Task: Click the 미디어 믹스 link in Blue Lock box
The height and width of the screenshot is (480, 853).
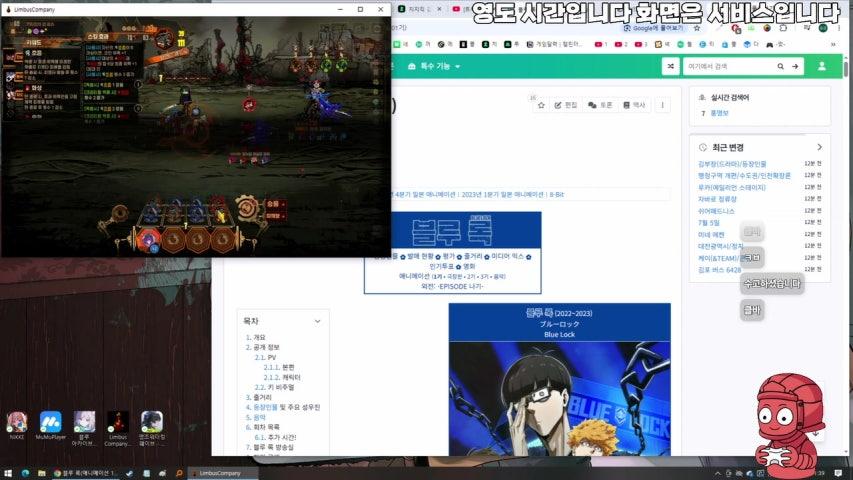Action: coord(507,256)
